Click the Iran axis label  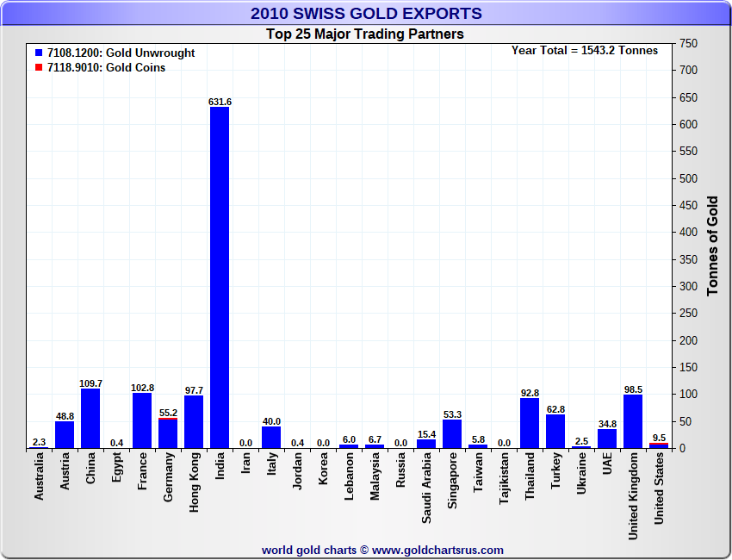click(x=245, y=464)
